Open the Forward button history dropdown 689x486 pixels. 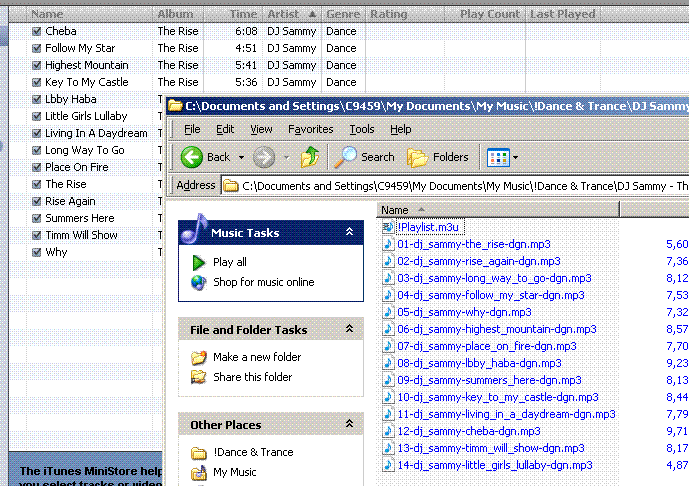coord(286,157)
